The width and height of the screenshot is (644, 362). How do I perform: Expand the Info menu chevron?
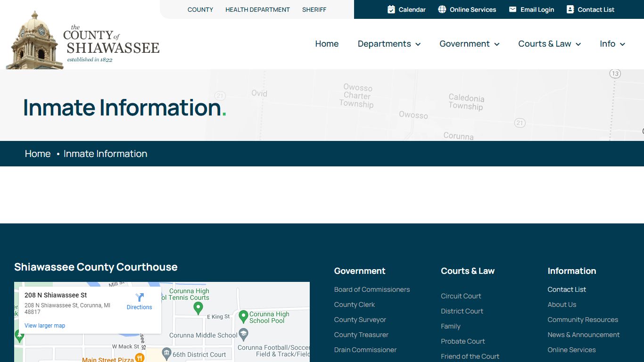pos(622,44)
